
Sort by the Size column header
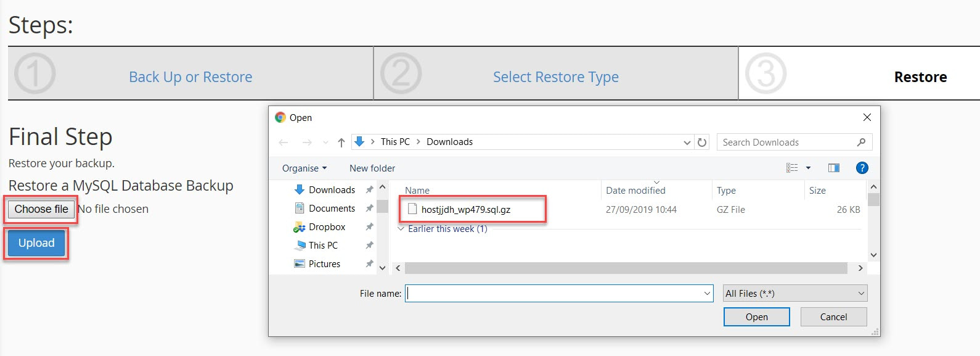pyautogui.click(x=817, y=191)
